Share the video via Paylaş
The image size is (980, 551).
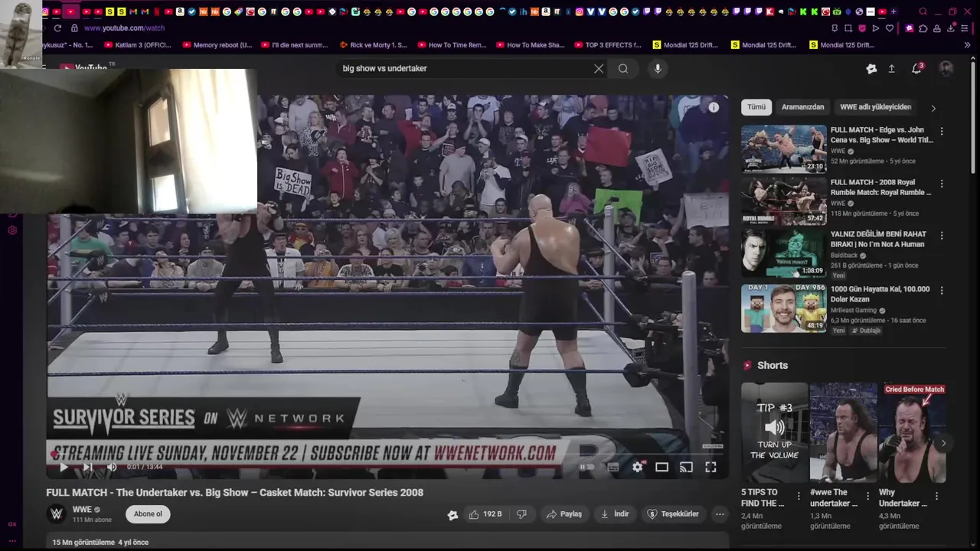tap(564, 514)
